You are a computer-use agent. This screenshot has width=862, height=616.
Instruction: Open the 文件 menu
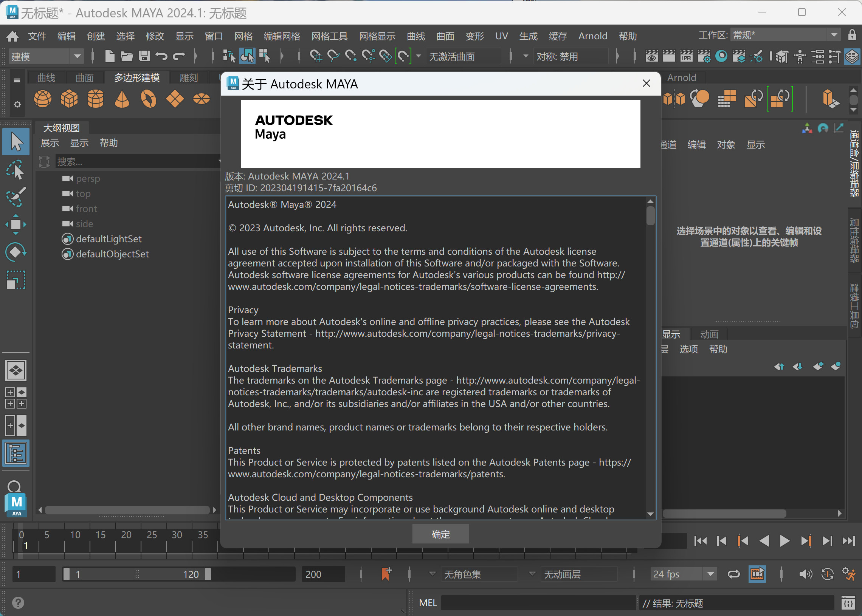pos(37,36)
